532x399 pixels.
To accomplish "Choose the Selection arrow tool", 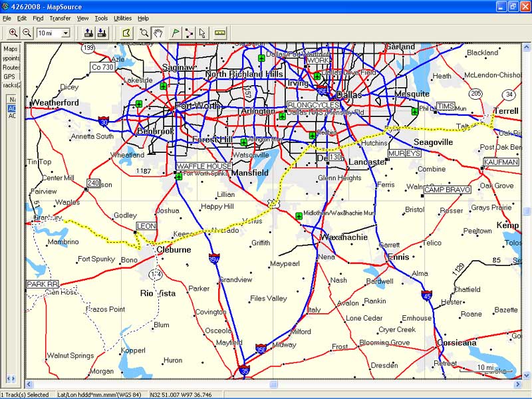I will (203, 33).
